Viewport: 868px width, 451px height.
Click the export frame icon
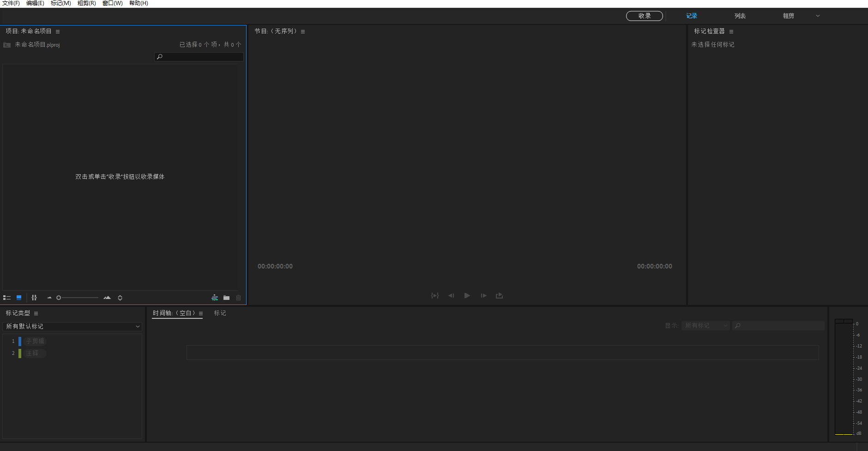(x=499, y=296)
